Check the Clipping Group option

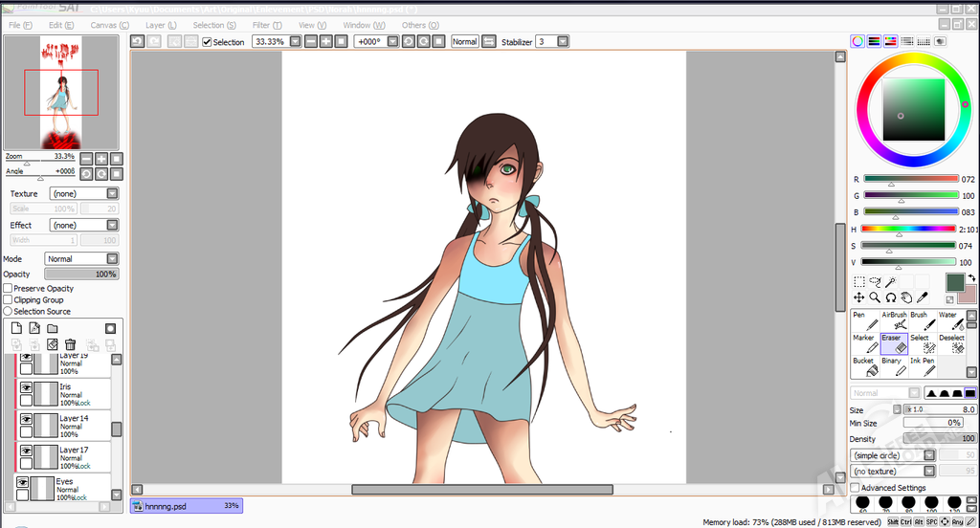(x=8, y=299)
